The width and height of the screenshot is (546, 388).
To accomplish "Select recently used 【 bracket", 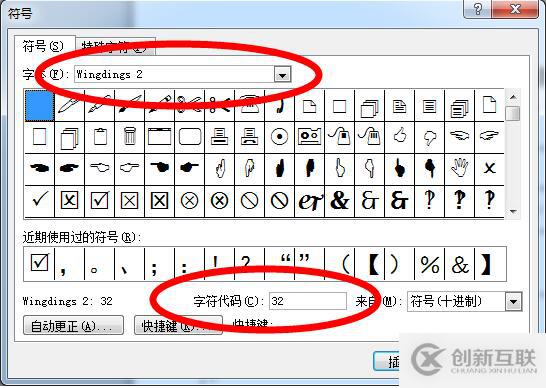I will point(369,264).
